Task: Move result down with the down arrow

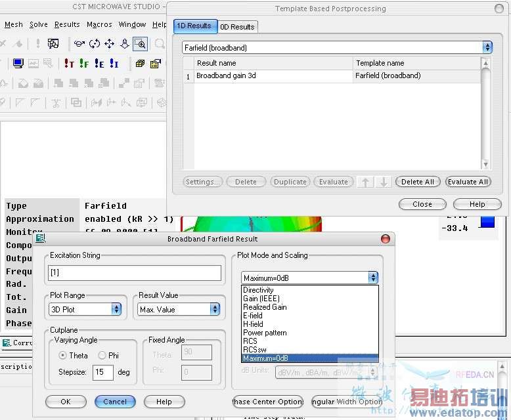Action: point(384,182)
